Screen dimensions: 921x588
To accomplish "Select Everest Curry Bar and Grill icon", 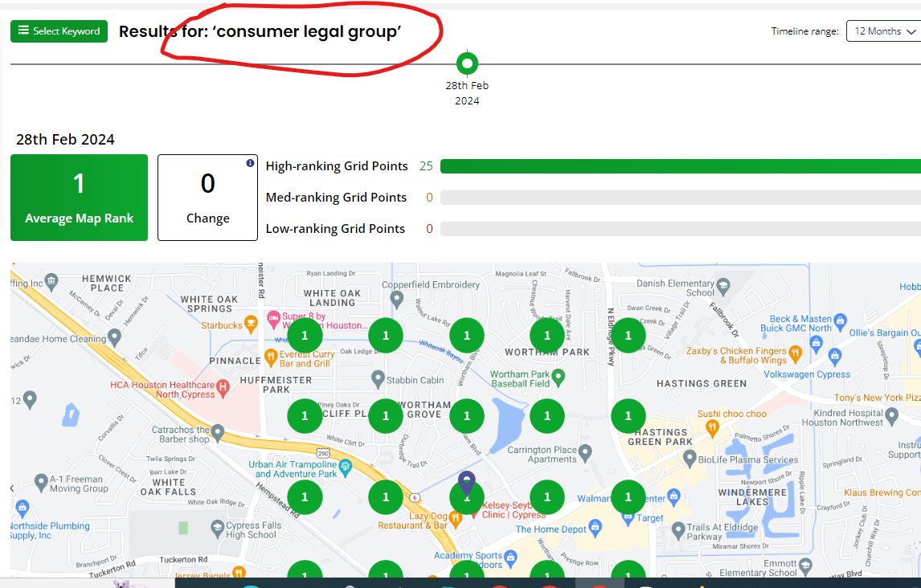I will (271, 356).
